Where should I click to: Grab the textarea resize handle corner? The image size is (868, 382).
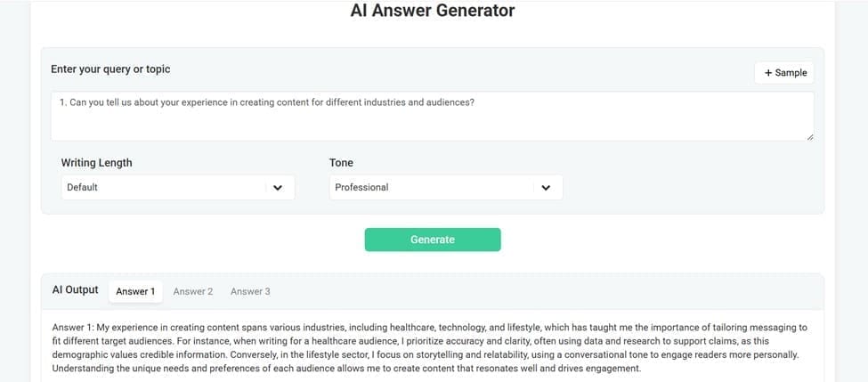click(x=809, y=136)
